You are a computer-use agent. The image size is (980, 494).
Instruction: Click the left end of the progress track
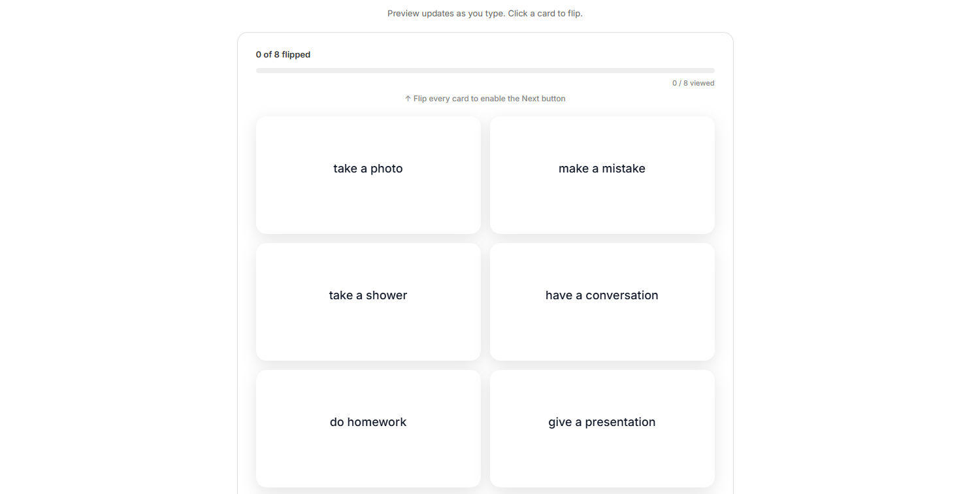click(259, 71)
